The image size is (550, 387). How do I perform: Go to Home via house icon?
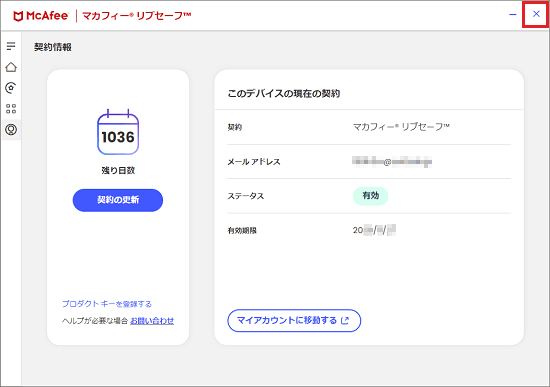(x=11, y=67)
